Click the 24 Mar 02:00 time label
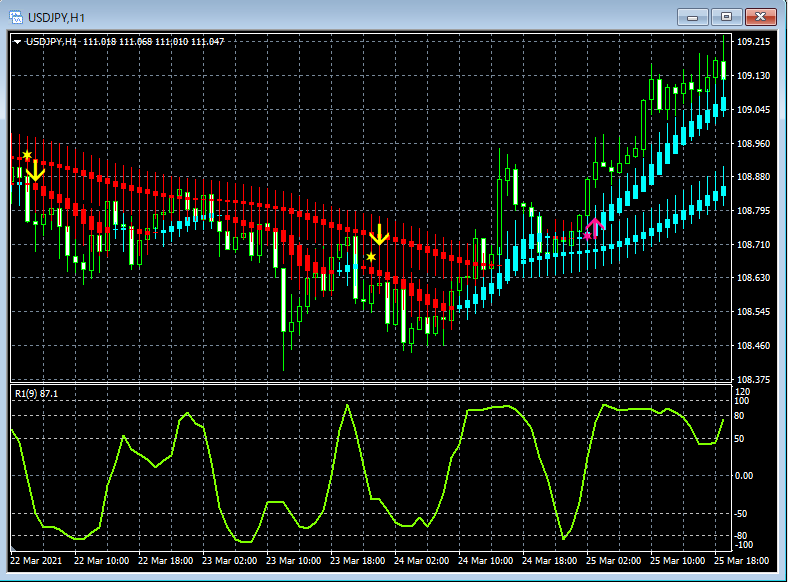The image size is (789, 582). coord(422,560)
